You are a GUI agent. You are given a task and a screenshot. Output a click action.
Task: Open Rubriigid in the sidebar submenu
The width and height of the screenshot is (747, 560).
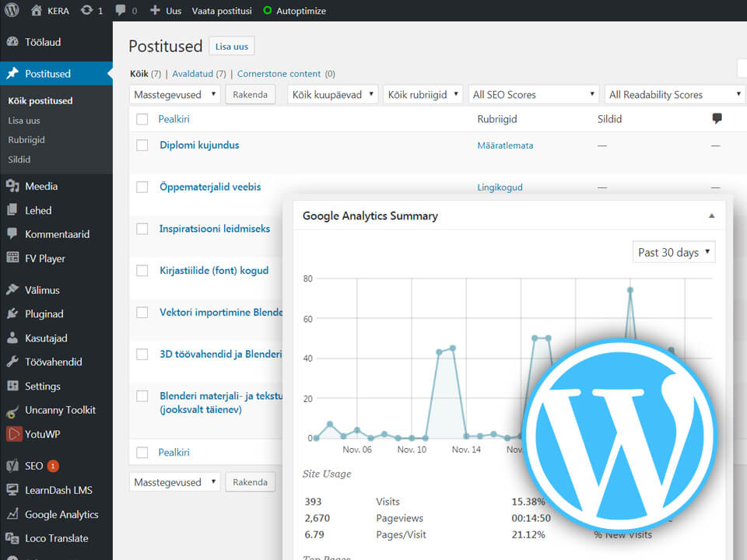(26, 140)
